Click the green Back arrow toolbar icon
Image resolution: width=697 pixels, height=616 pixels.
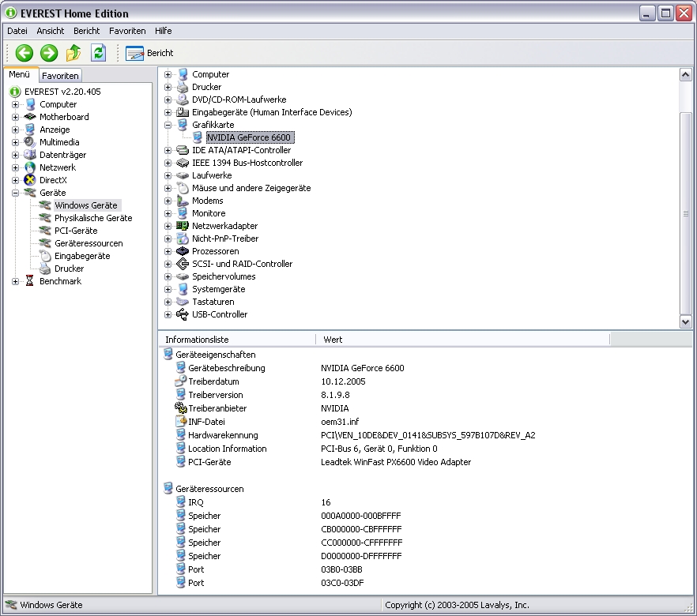[24, 53]
